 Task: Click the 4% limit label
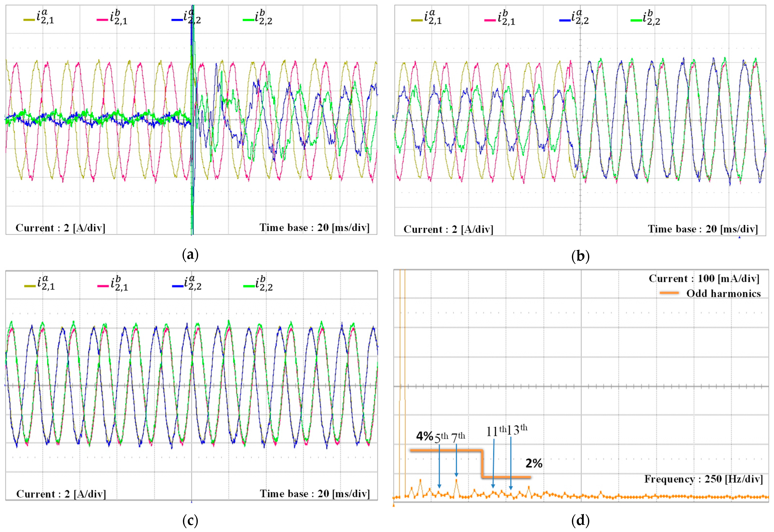424,436
